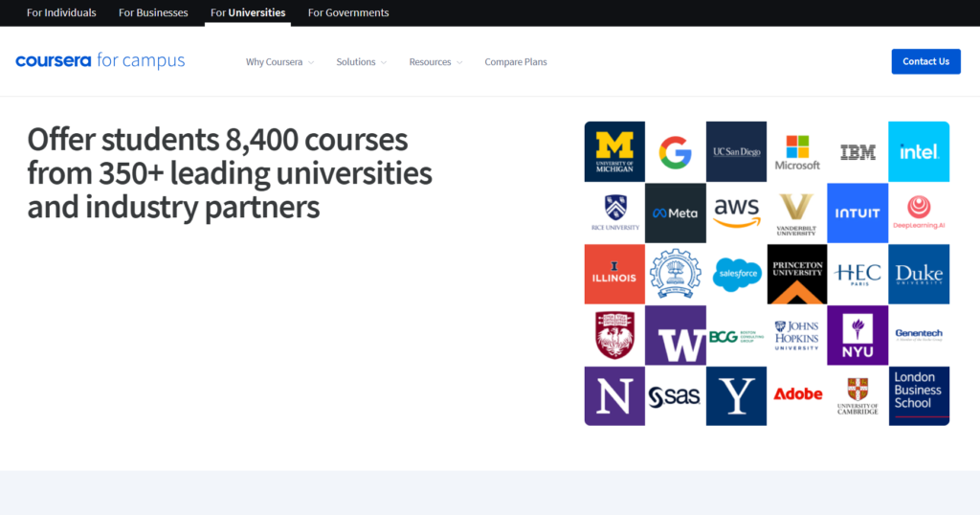980x515 pixels.
Task: Click the Duke University logo tile
Action: pos(919,275)
